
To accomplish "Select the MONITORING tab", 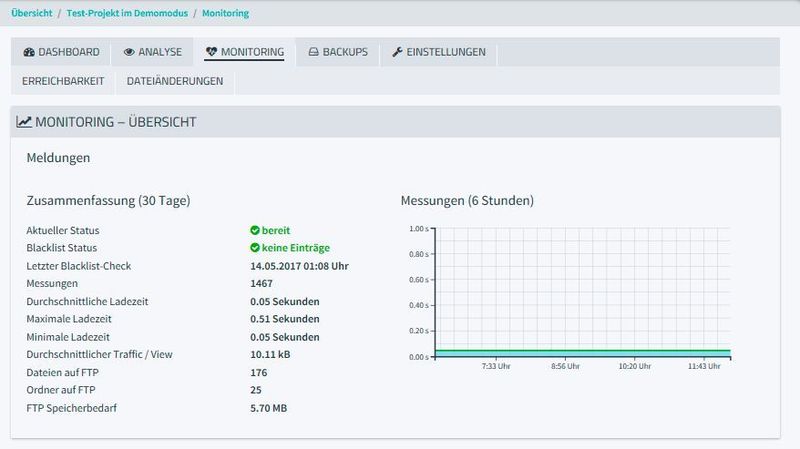I will [244, 52].
